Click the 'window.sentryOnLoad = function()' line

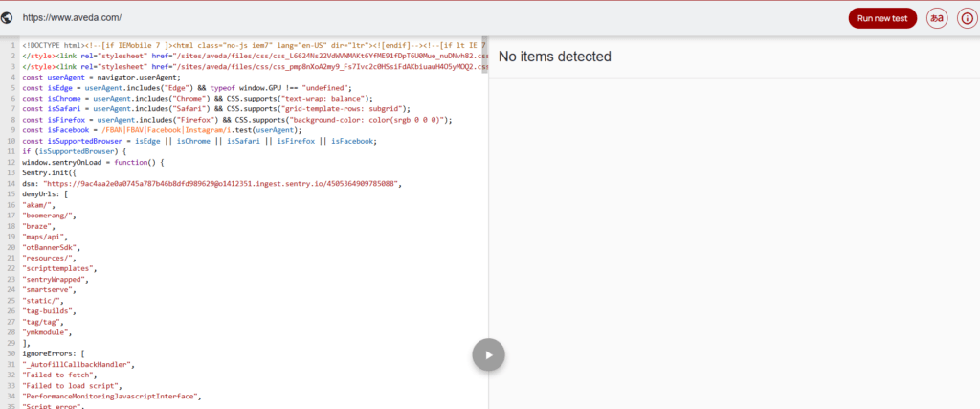point(93,162)
